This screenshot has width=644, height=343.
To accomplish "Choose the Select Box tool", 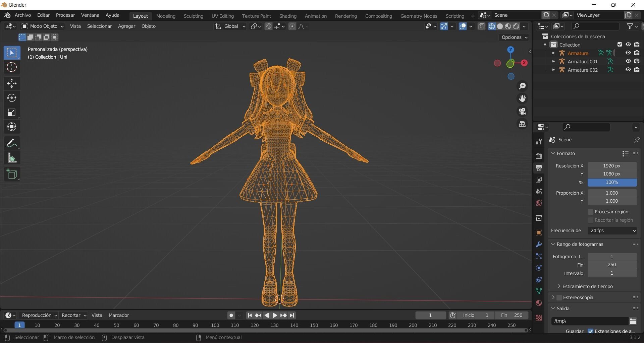I will [x=12, y=53].
